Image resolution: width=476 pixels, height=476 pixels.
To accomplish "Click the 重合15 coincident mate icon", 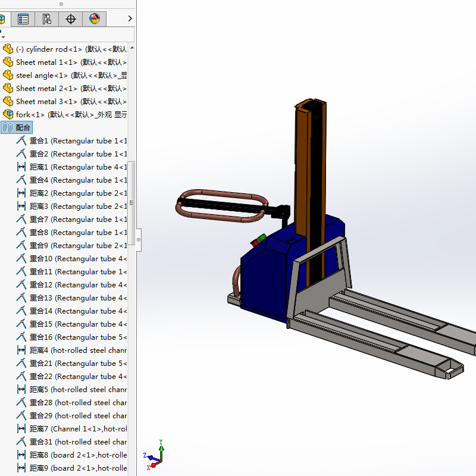I will 21,324.
